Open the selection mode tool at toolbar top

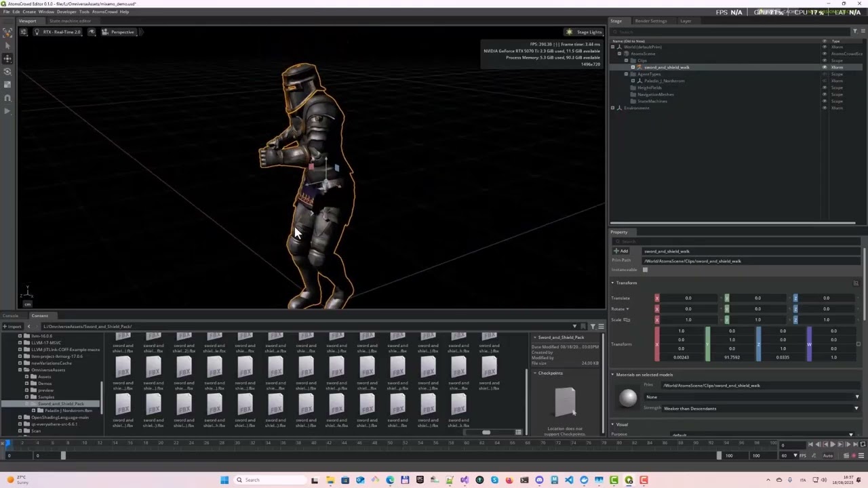pos(7,32)
